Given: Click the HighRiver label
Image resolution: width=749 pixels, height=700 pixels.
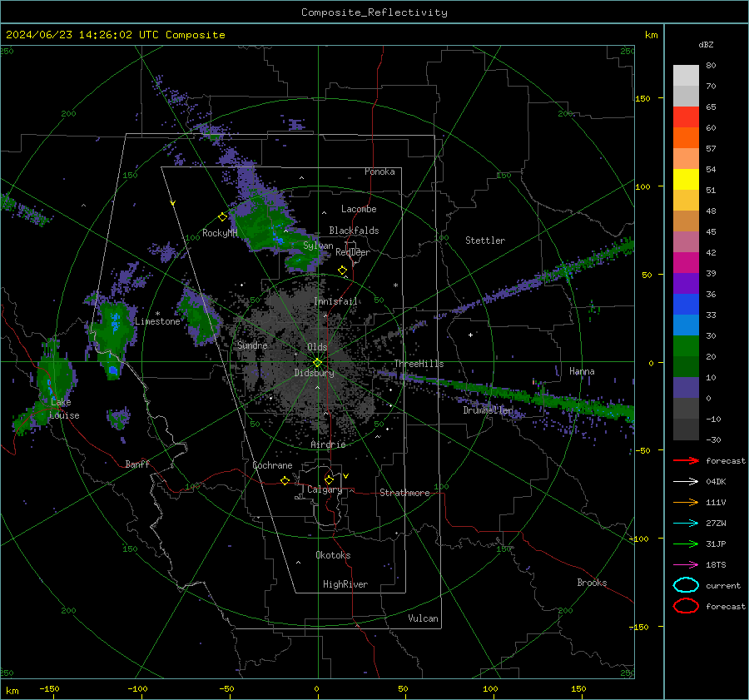Looking at the screenshot, I should click(345, 584).
